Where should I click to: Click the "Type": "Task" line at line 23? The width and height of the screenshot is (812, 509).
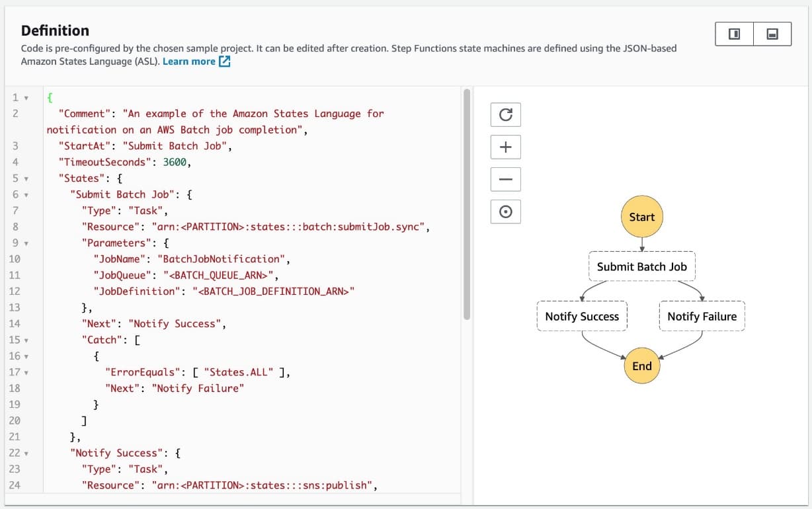point(124,469)
